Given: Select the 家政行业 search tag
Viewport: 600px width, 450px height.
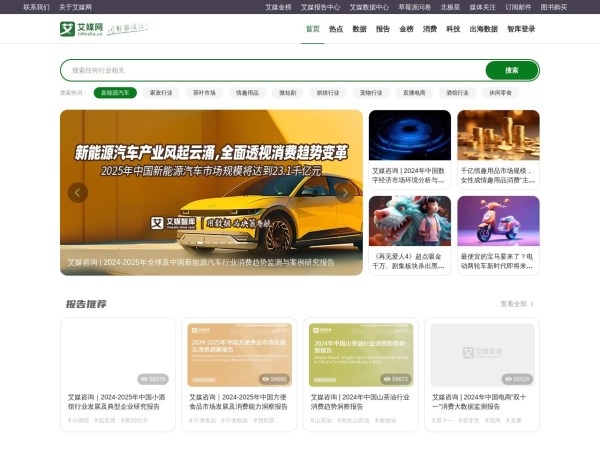Looking at the screenshot, I should click(161, 92).
